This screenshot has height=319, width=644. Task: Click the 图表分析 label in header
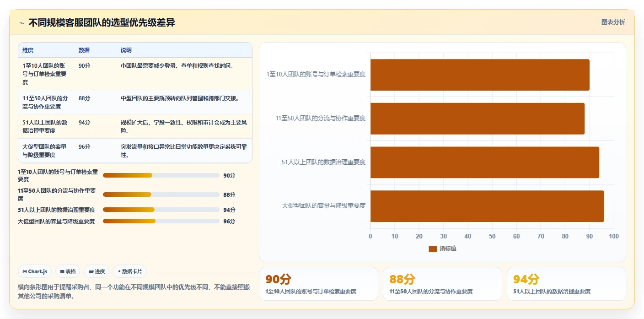613,22
